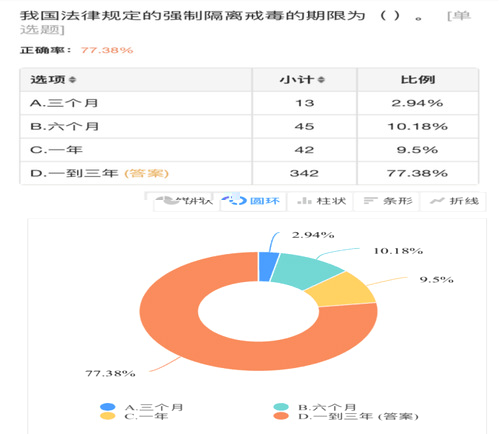Toggle legend entry B.六个月
Viewport: 499px width, 434px height.
click(x=315, y=407)
